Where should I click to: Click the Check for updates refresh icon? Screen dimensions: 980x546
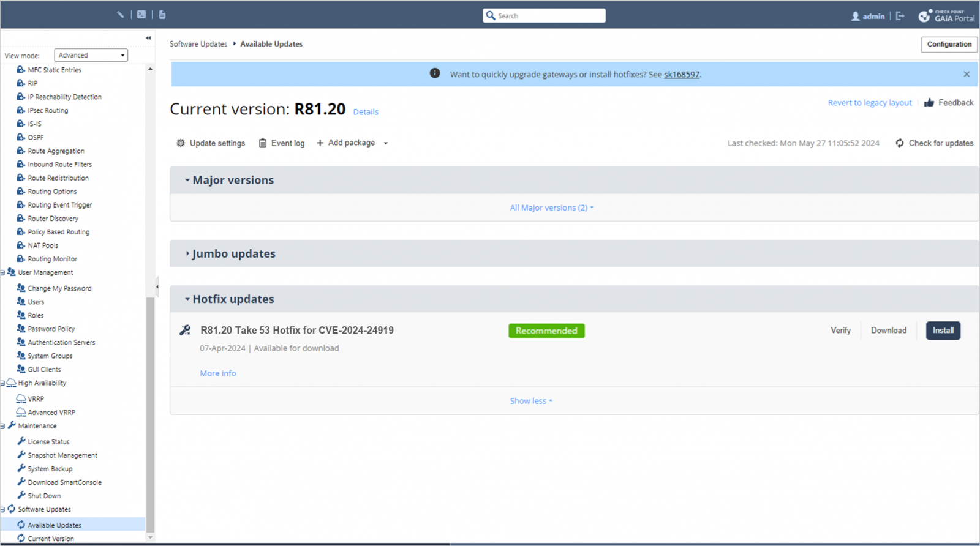point(899,143)
